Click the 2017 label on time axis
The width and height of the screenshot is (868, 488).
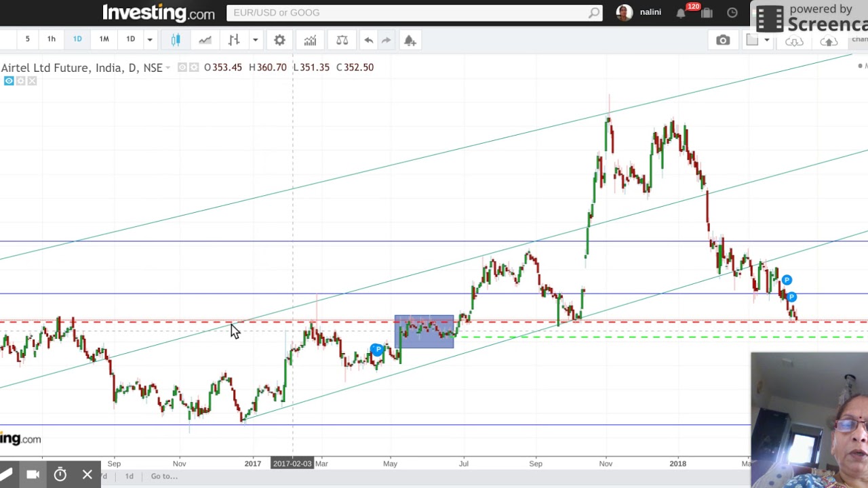coord(253,464)
